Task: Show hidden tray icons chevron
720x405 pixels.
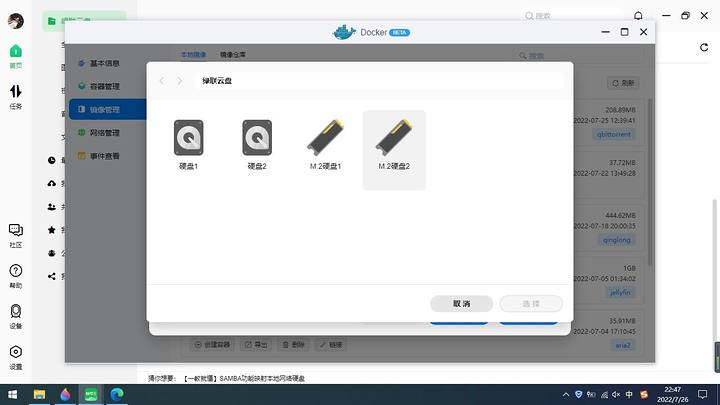Action: pyautogui.click(x=566, y=394)
